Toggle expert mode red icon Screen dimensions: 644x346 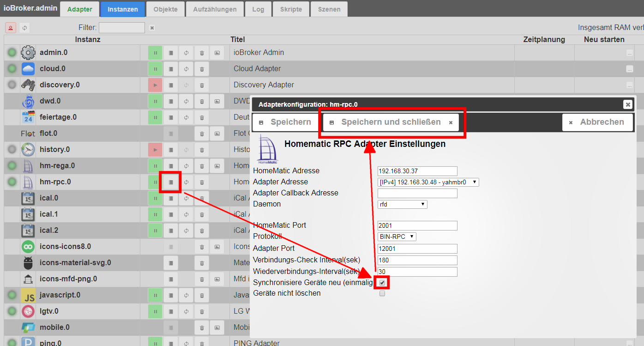coord(11,28)
